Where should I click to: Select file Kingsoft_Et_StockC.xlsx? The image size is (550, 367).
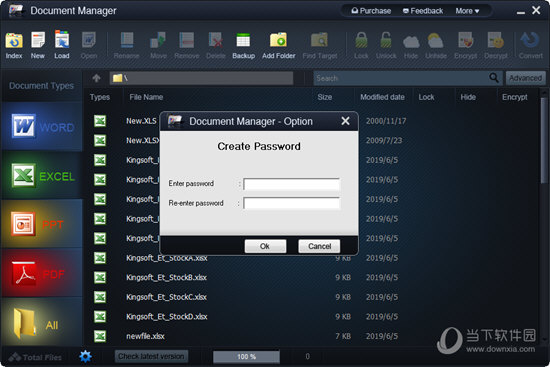(166, 297)
